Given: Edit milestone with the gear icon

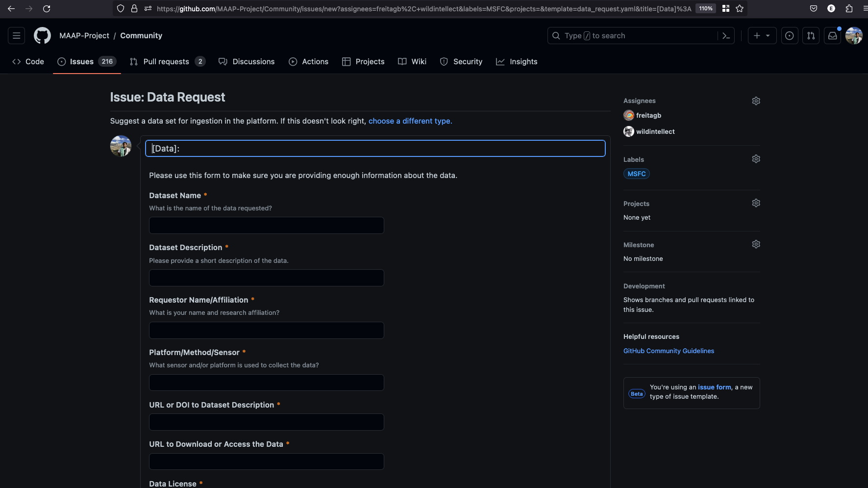Looking at the screenshot, I should (756, 244).
